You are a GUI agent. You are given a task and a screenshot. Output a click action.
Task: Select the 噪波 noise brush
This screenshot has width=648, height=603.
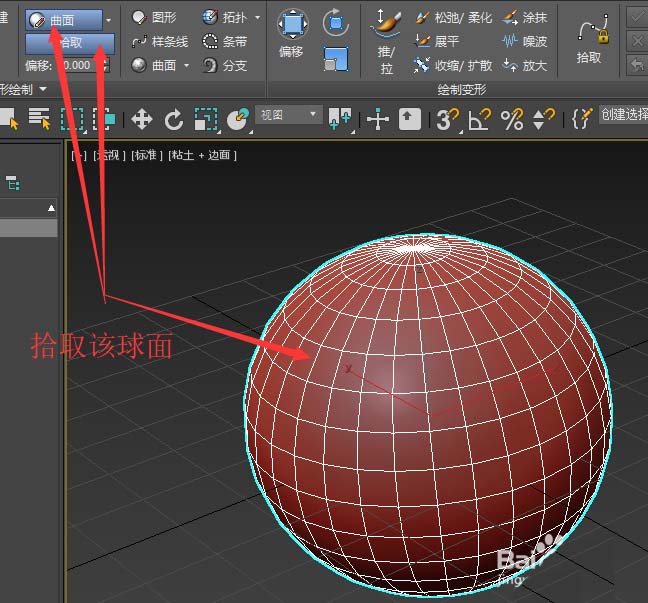(525, 41)
